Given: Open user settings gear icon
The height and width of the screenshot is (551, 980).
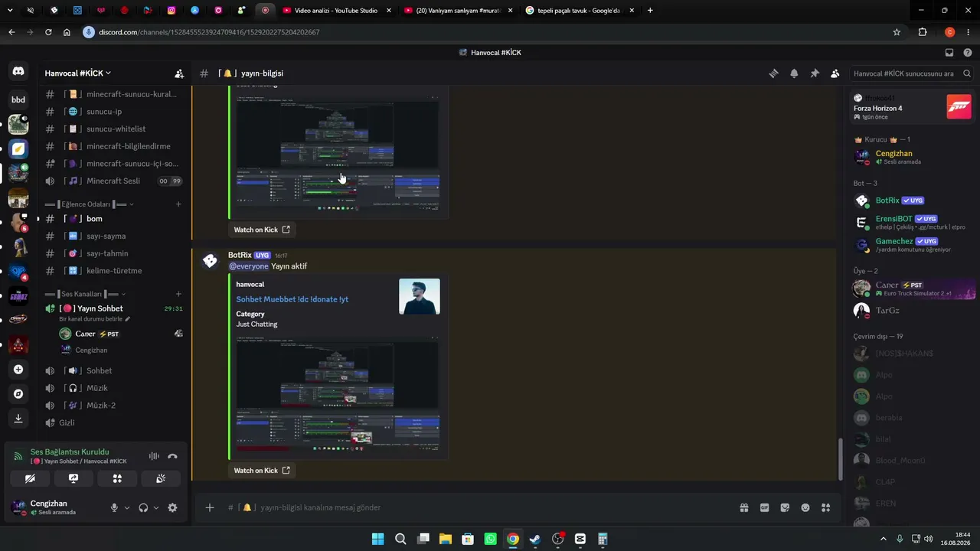Looking at the screenshot, I should pos(172,507).
